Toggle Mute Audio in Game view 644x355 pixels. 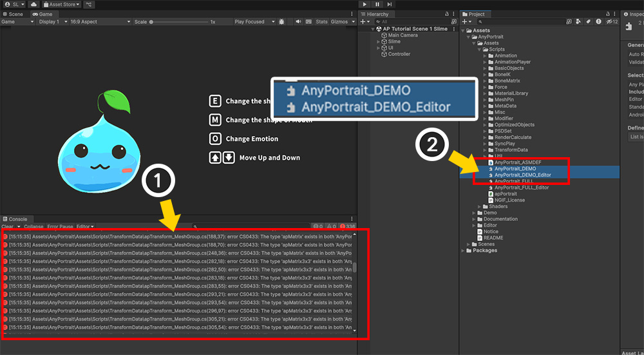click(299, 22)
